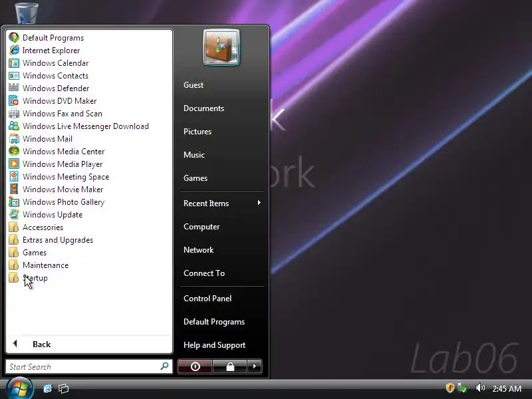Open the Guest personal folder

coord(194,85)
